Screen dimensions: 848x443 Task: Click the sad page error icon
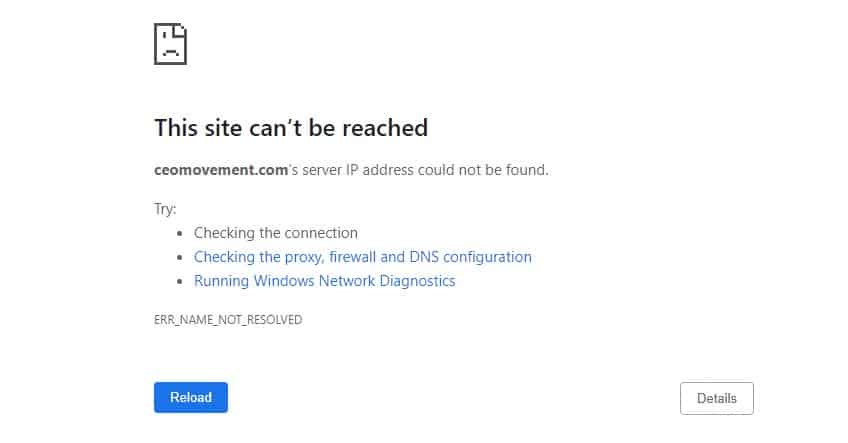click(x=170, y=44)
